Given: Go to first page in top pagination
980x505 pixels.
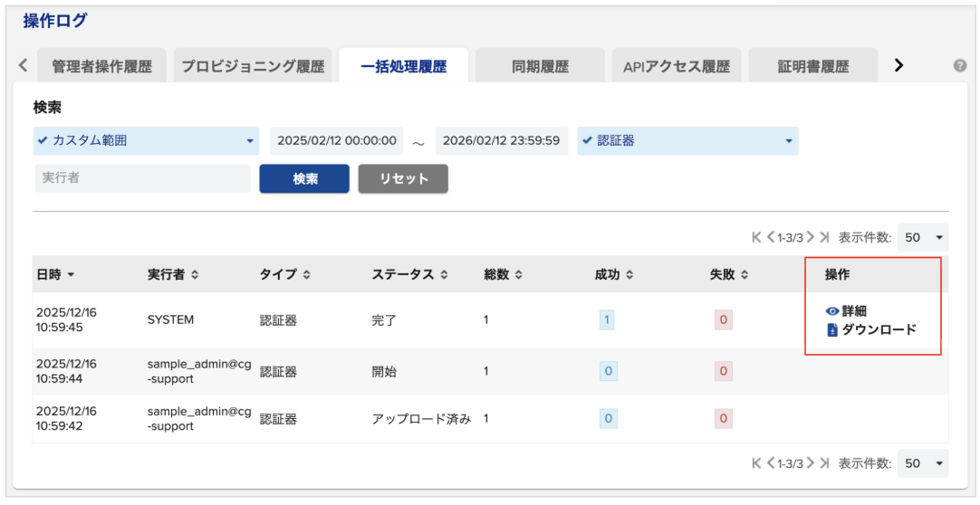Looking at the screenshot, I should [757, 237].
